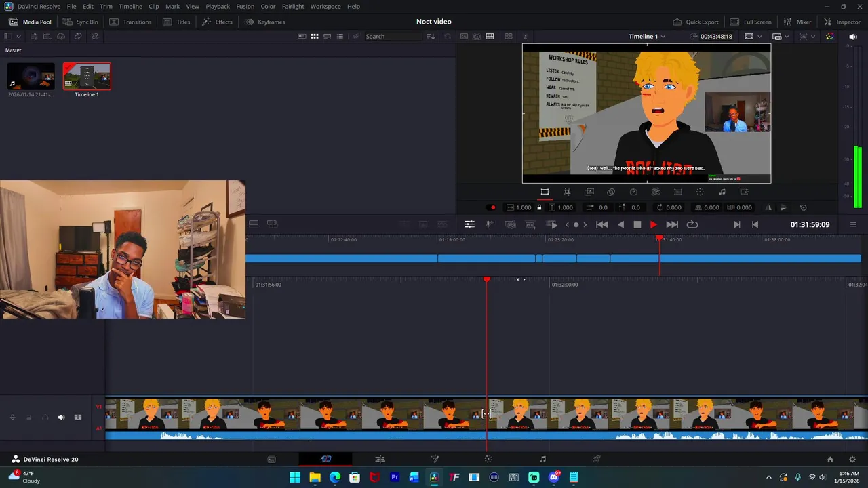This screenshot has height=488, width=868.
Task: Click the red Play button
Action: point(653,224)
